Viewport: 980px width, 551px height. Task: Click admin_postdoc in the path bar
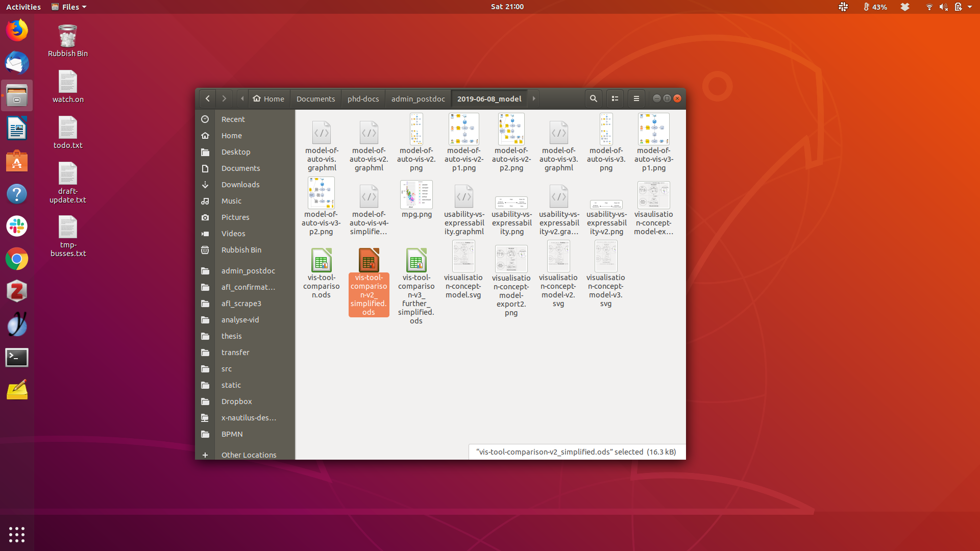tap(418, 98)
